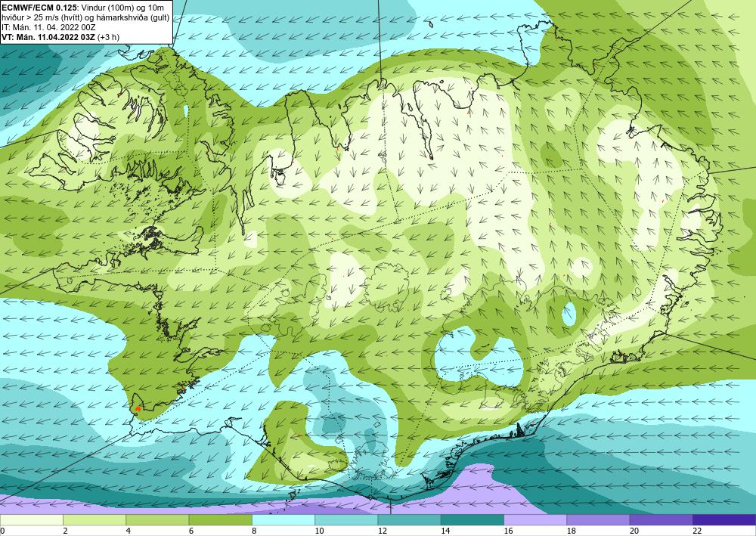The image size is (756, 536).
Task: Click the scale label '12'
Action: tap(383, 531)
